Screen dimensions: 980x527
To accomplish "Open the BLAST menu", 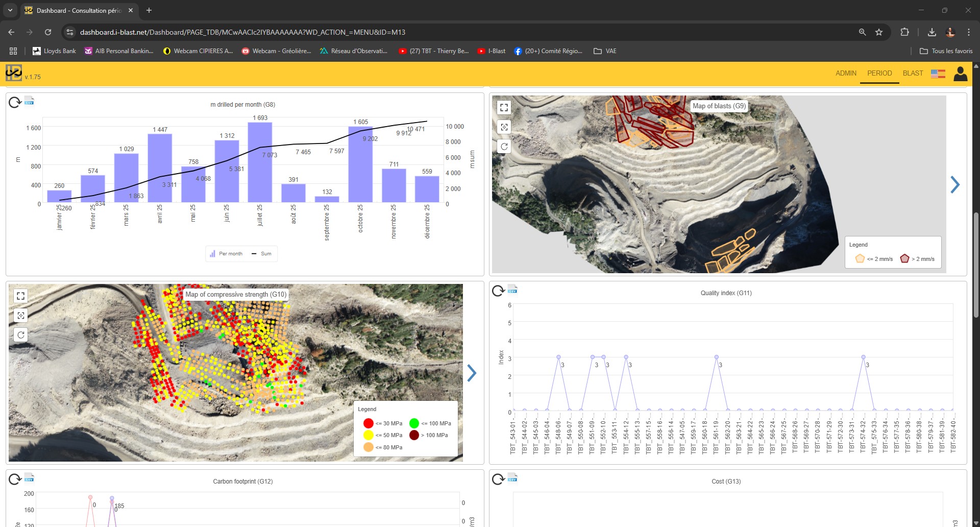I will pyautogui.click(x=913, y=73).
